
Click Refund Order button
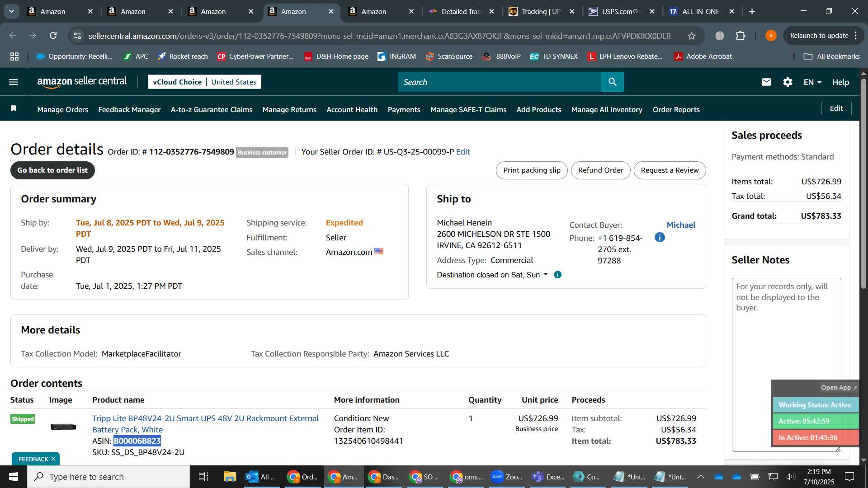pos(600,170)
